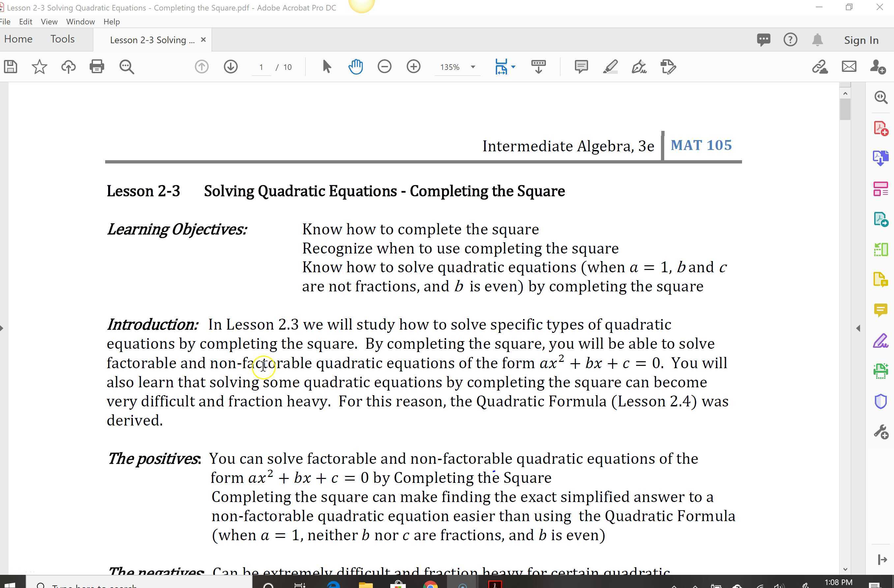Screen dimensions: 894x588
Task: Click the page number input field
Action: pos(261,67)
